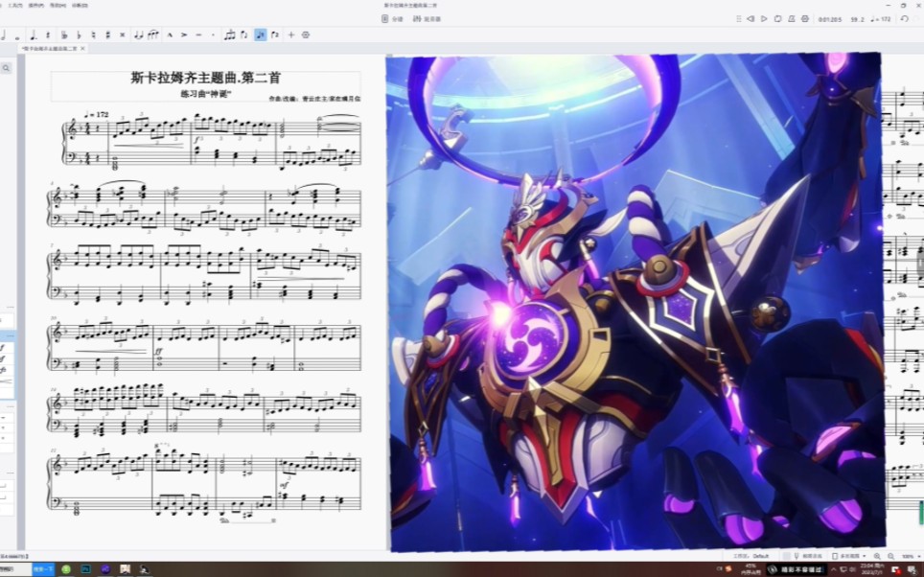Click the composer credit text line
This screenshot has width=924, height=577.
coord(314,99)
